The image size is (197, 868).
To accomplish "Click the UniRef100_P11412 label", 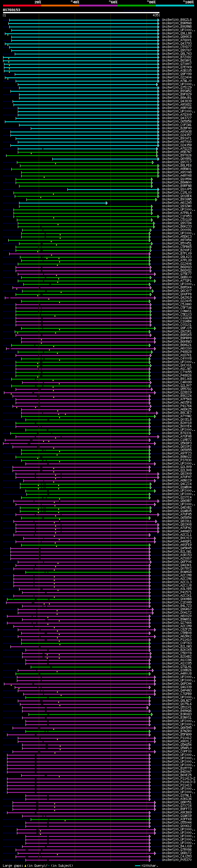I will tap(177, 738).
